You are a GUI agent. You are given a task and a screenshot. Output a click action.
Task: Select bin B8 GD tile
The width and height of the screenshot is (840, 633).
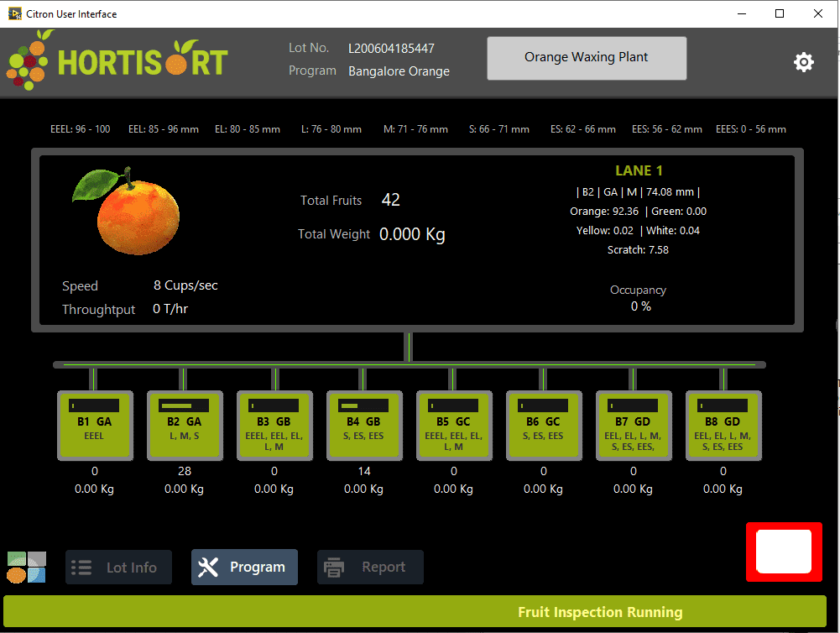(x=723, y=425)
